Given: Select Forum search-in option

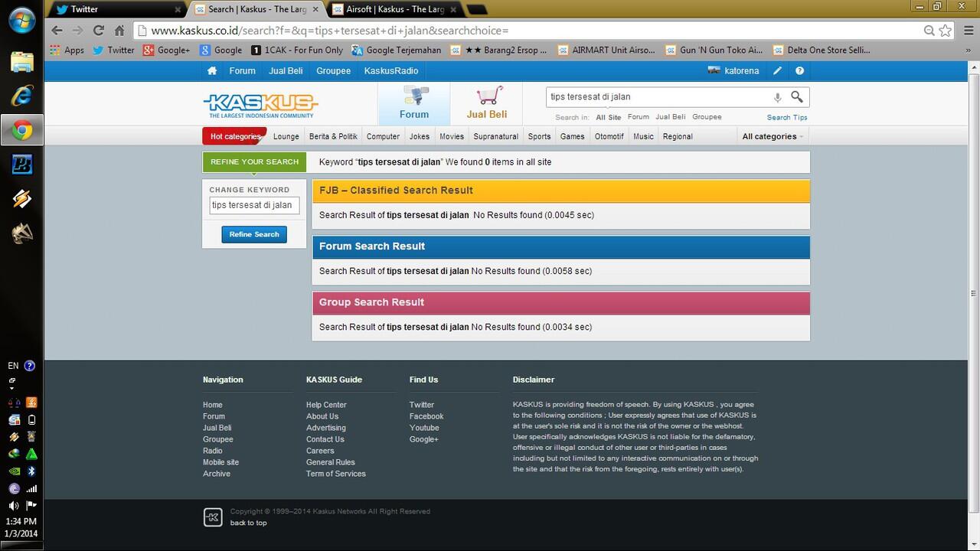Looking at the screenshot, I should (x=639, y=117).
